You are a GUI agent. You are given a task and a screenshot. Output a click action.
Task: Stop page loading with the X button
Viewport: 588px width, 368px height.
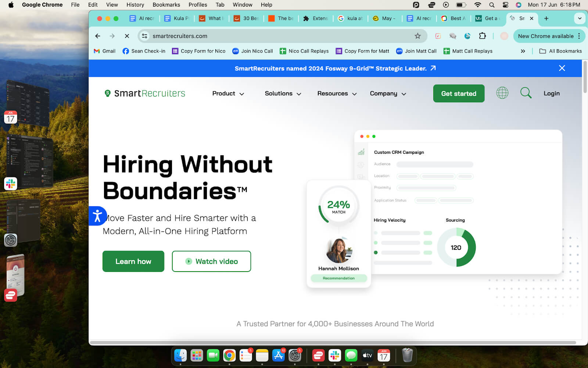pyautogui.click(x=127, y=36)
